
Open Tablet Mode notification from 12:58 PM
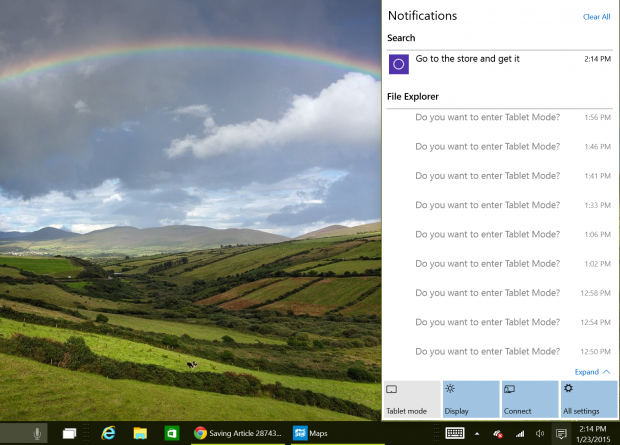pyautogui.click(x=500, y=293)
